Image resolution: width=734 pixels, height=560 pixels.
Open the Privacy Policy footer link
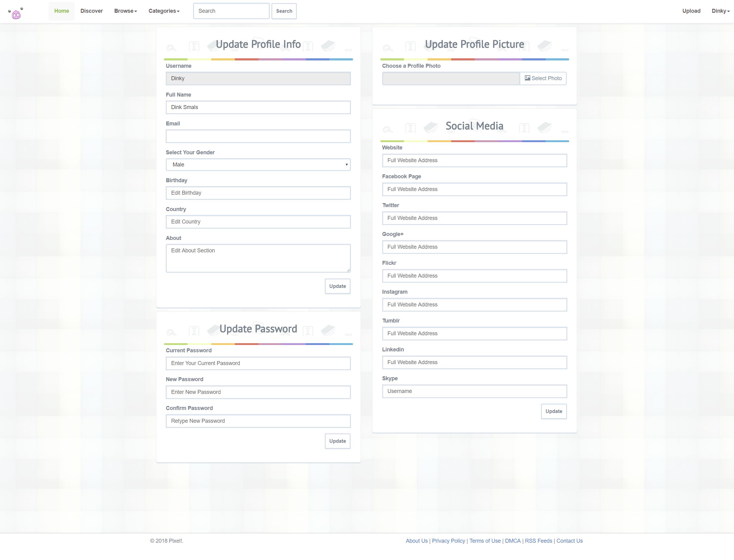point(448,541)
